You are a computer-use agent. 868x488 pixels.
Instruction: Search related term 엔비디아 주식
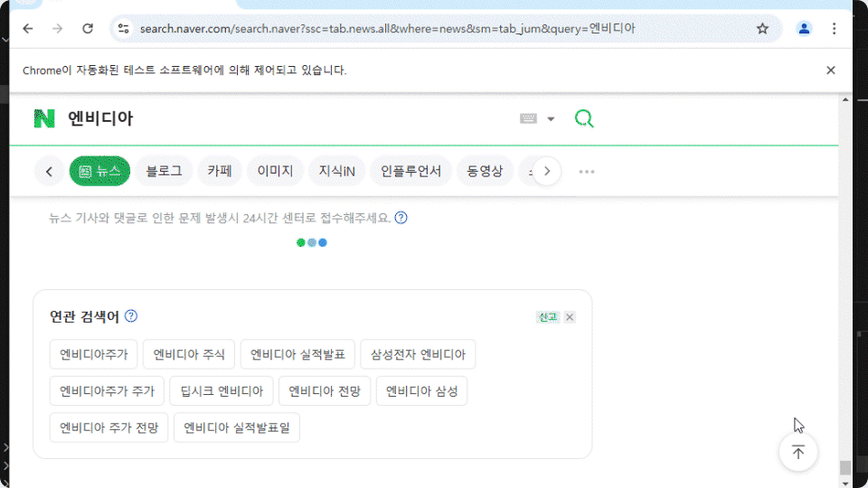189,354
